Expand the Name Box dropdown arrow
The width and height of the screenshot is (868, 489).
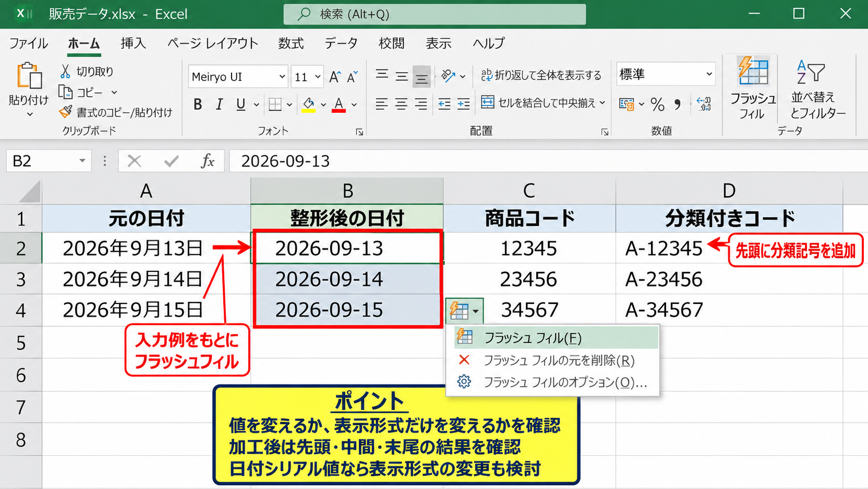[x=82, y=161]
